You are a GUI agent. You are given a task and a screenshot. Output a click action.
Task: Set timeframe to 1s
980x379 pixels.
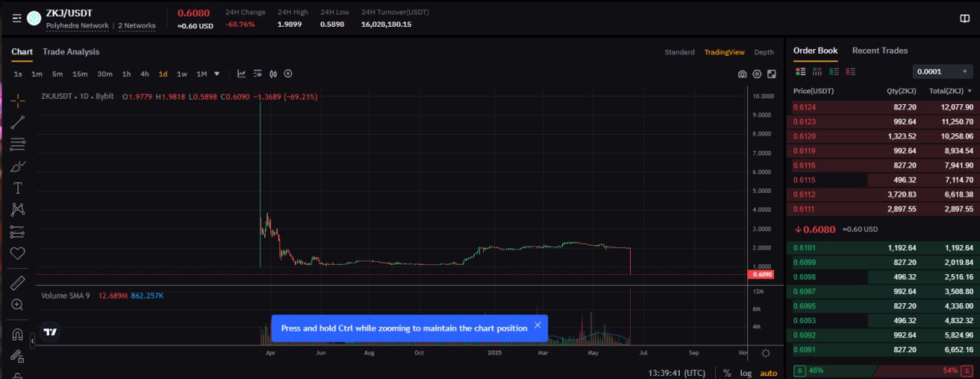(18, 74)
